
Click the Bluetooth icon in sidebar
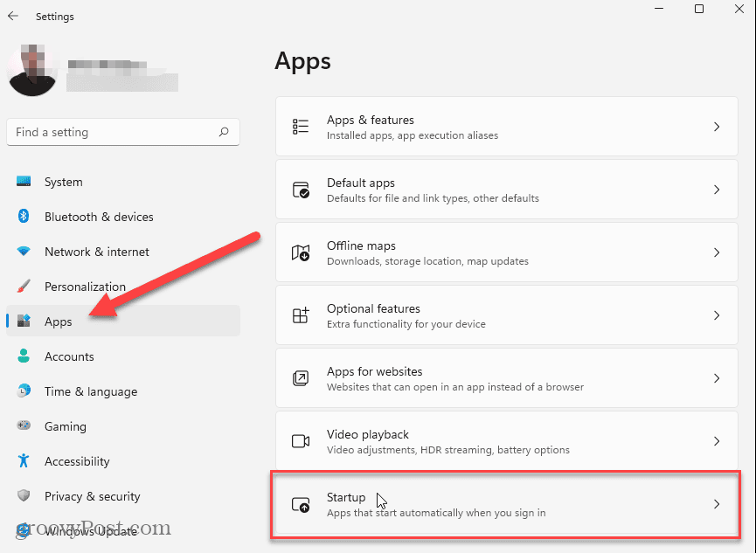[24, 217]
